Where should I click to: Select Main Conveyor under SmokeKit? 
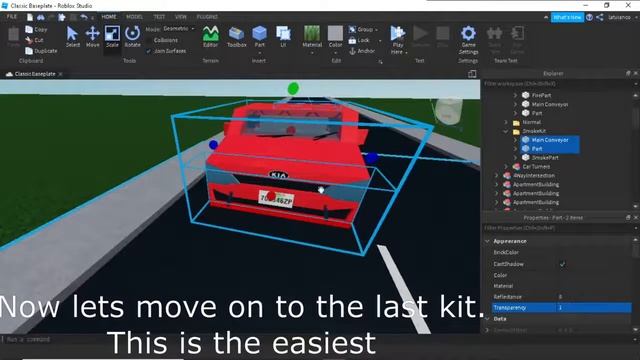550,140
